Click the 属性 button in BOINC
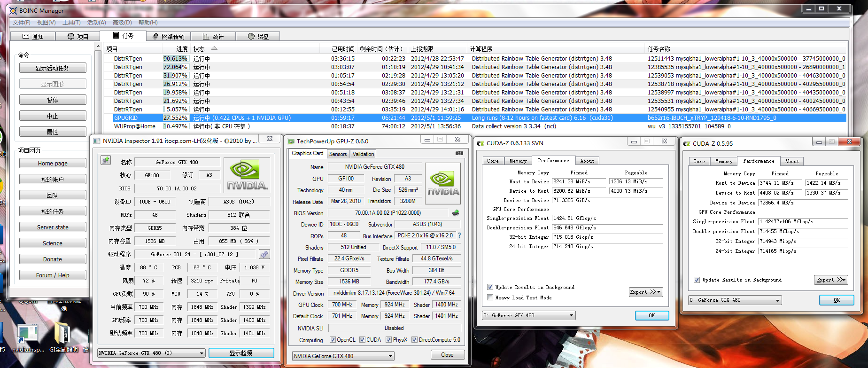This screenshot has height=368, width=868. click(53, 132)
